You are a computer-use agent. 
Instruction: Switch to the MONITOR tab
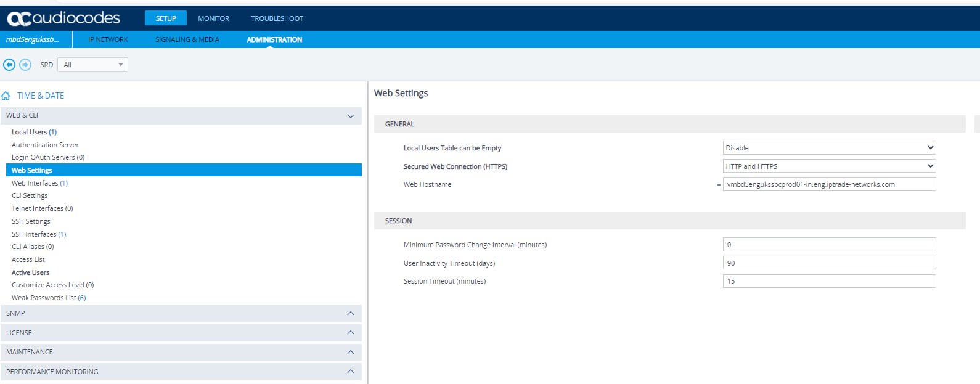213,18
